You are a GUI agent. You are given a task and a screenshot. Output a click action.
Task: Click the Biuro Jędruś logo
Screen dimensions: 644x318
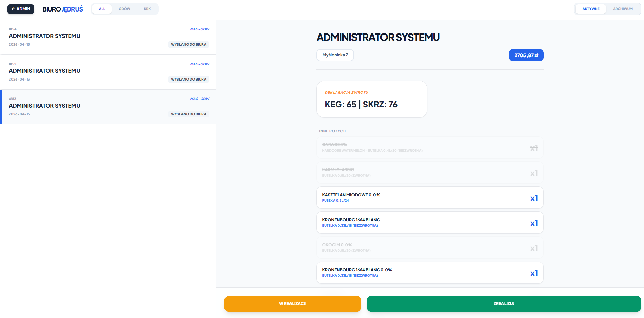pos(63,9)
